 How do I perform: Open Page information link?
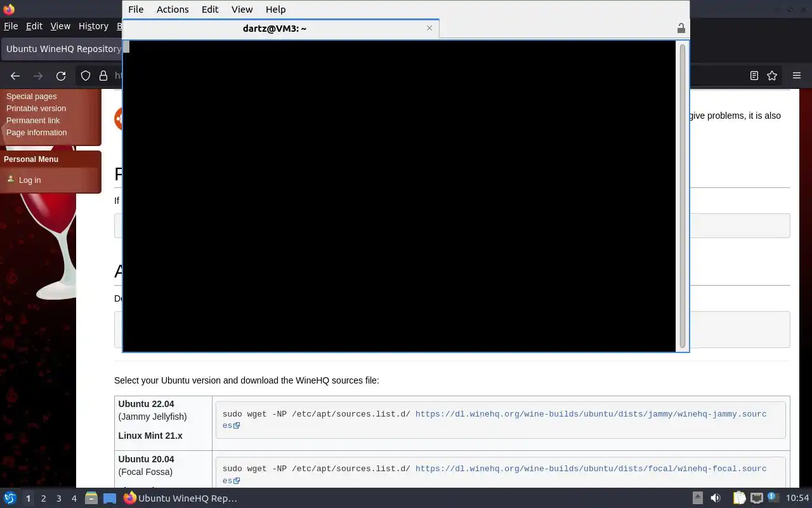pos(36,133)
